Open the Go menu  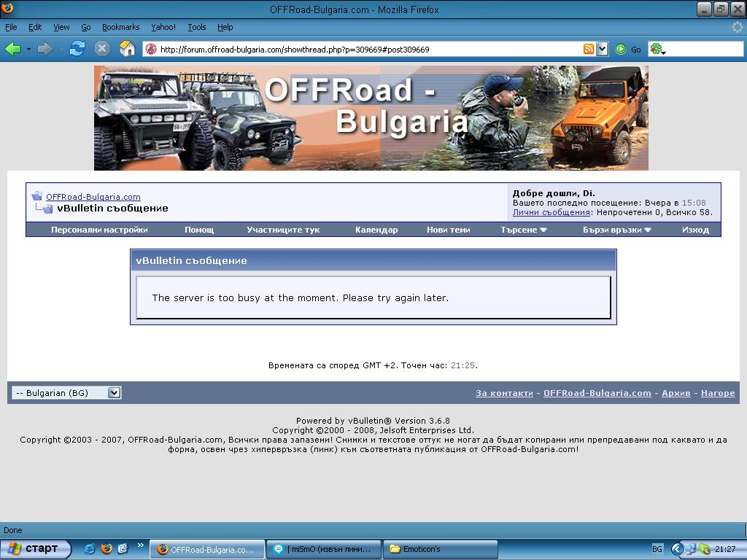click(86, 27)
